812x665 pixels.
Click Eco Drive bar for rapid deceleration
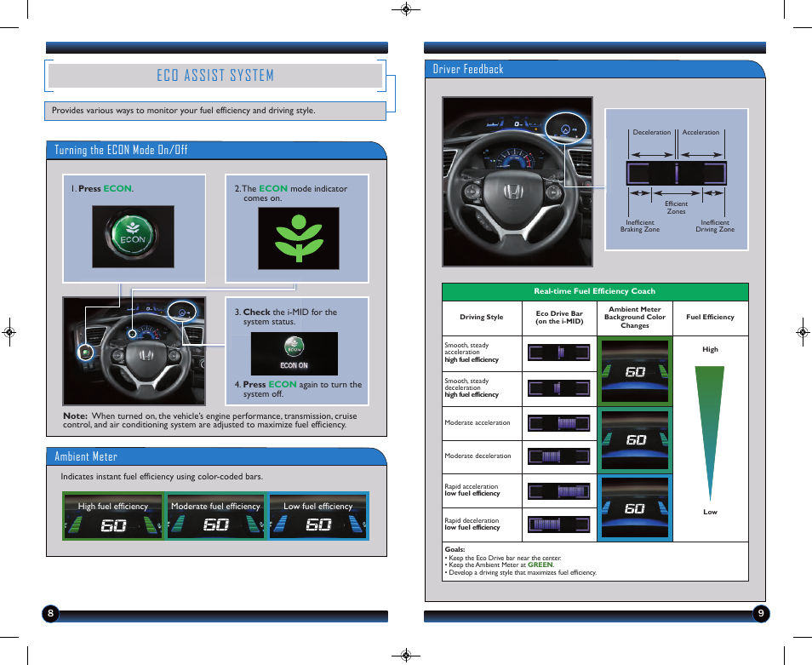(x=558, y=525)
